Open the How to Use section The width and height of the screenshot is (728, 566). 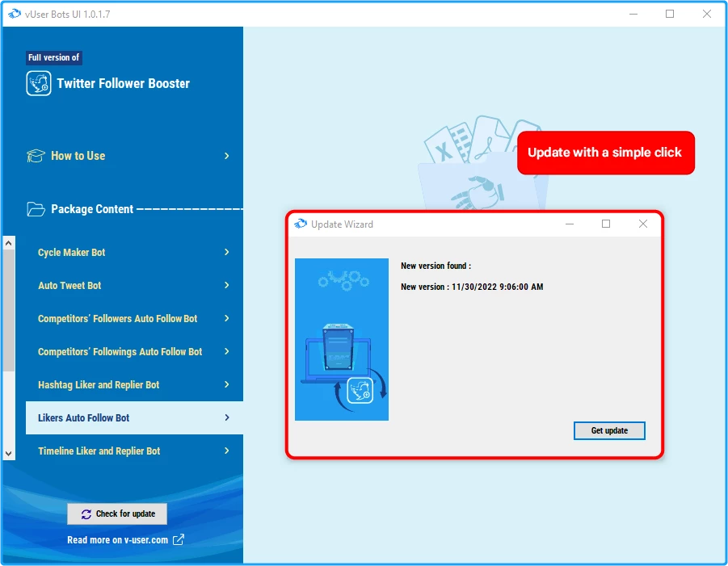pos(128,156)
